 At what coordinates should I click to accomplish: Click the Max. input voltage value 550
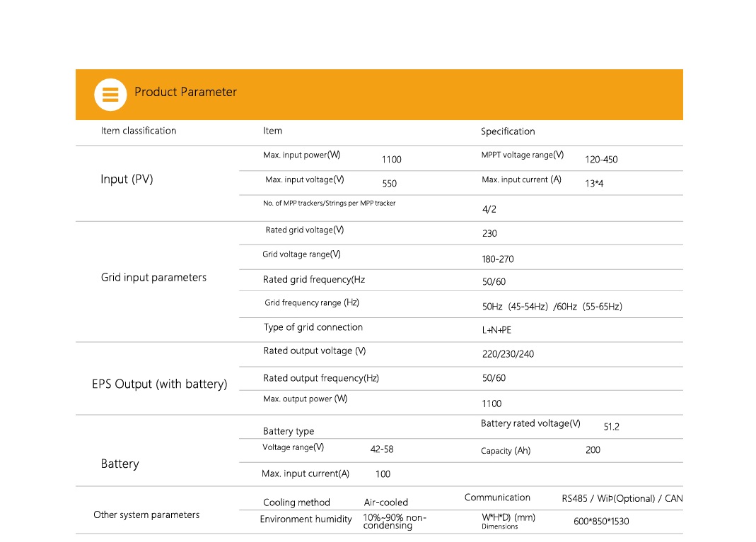[390, 184]
